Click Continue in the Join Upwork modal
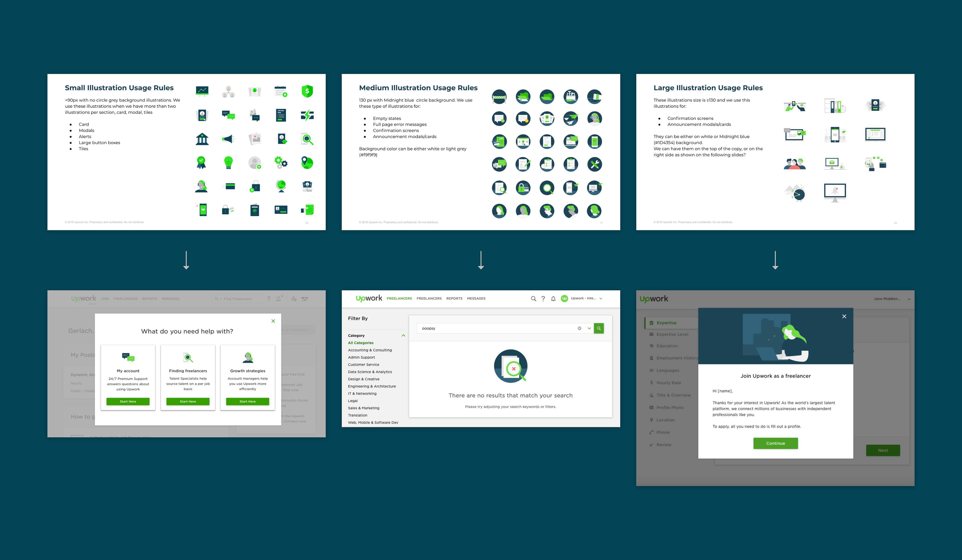This screenshot has width=962, height=560. coord(775,443)
